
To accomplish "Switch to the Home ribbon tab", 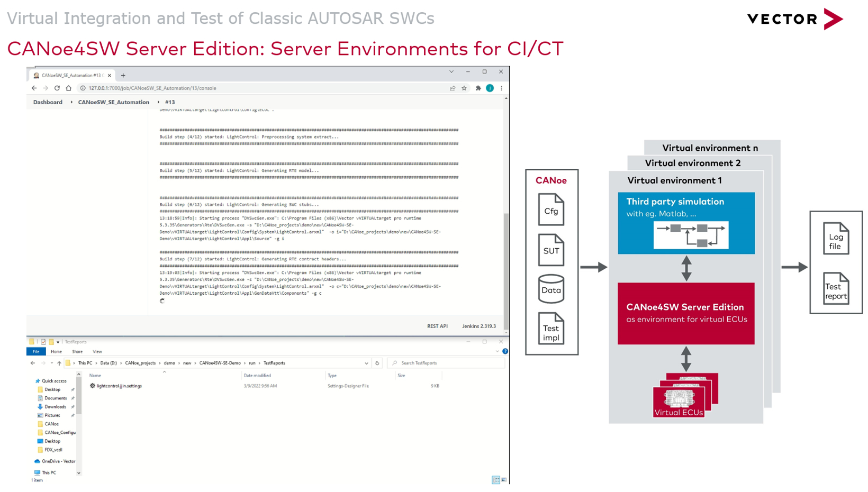I will 56,352.
